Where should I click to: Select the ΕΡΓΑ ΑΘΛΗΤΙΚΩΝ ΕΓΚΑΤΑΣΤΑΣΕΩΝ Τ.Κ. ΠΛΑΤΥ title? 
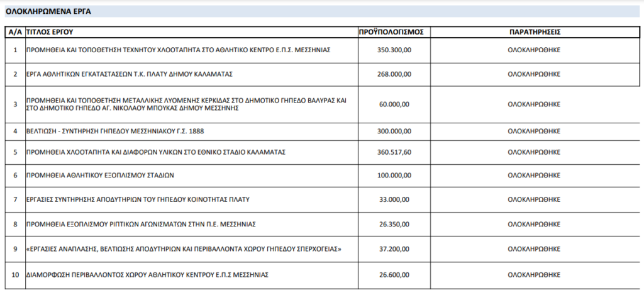pos(130,74)
